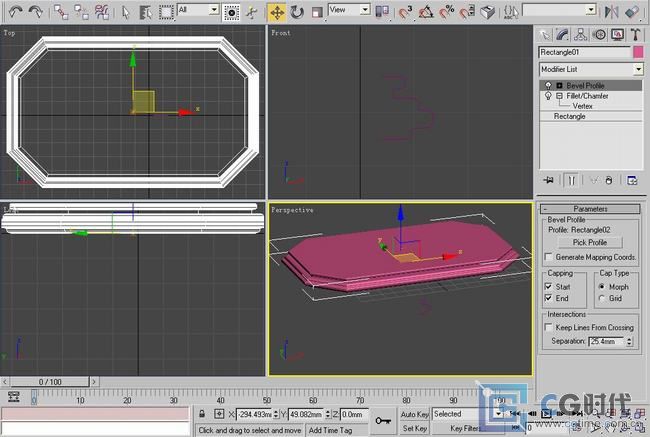Toggle Window/Crossing selection mode icon
The height and width of the screenshot is (437, 650).
tap(231, 13)
